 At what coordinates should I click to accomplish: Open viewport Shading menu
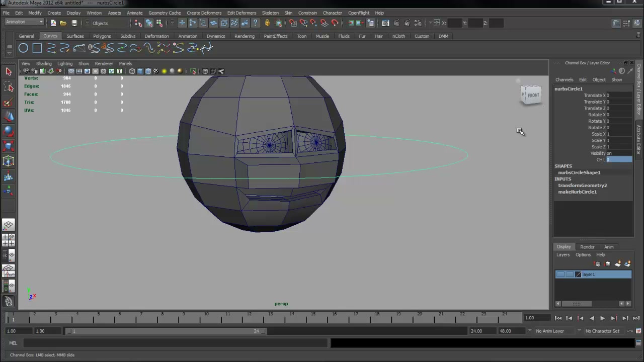pos(44,64)
